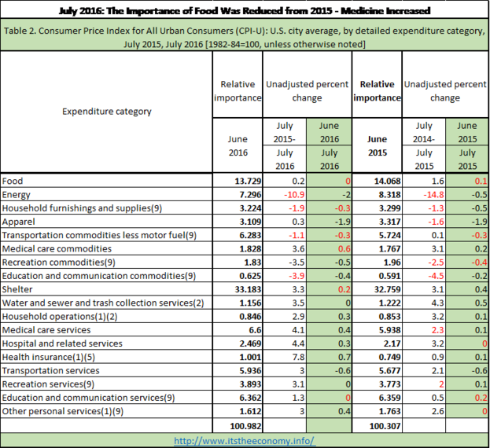This screenshot has width=490, height=448.
Task: Click Medical care commodities value 1.828
Action: click(250, 249)
